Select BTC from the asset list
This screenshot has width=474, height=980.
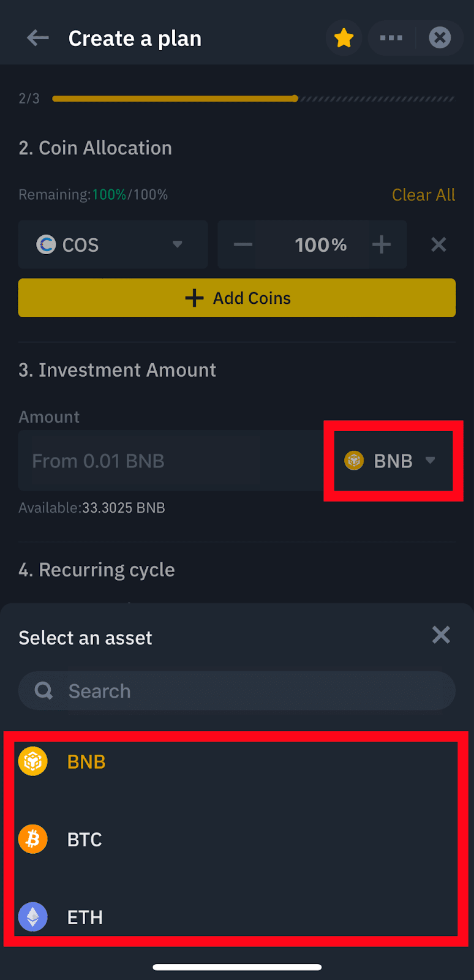(x=237, y=839)
